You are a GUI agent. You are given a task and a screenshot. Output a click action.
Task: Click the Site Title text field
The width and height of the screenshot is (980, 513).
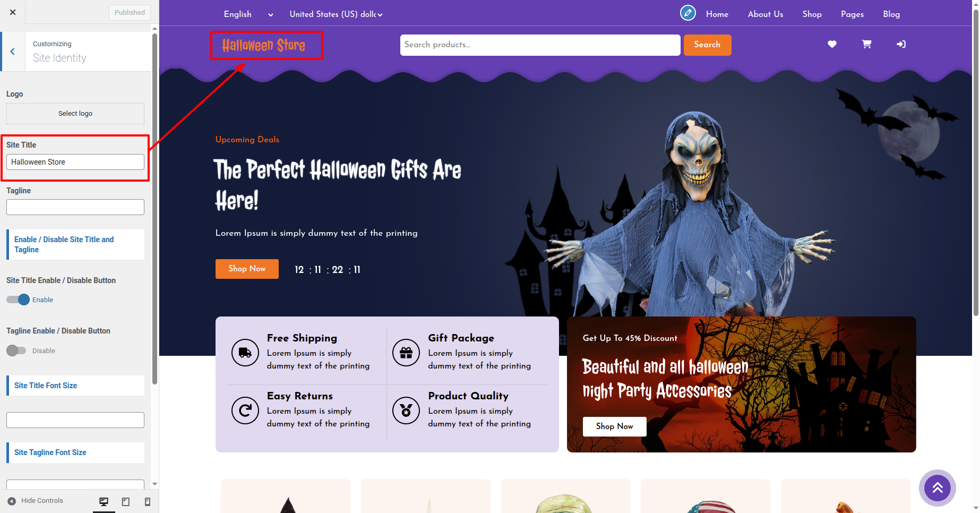[x=75, y=162]
